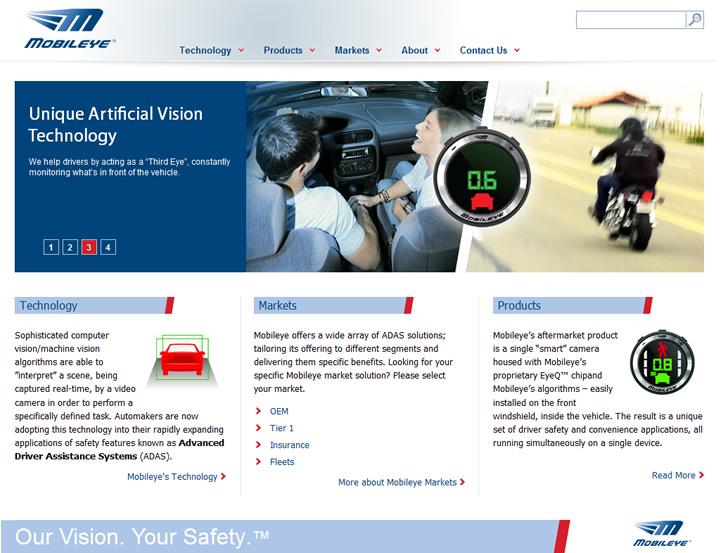
Task: Expand the Technology menu arrow
Action: pos(241,51)
